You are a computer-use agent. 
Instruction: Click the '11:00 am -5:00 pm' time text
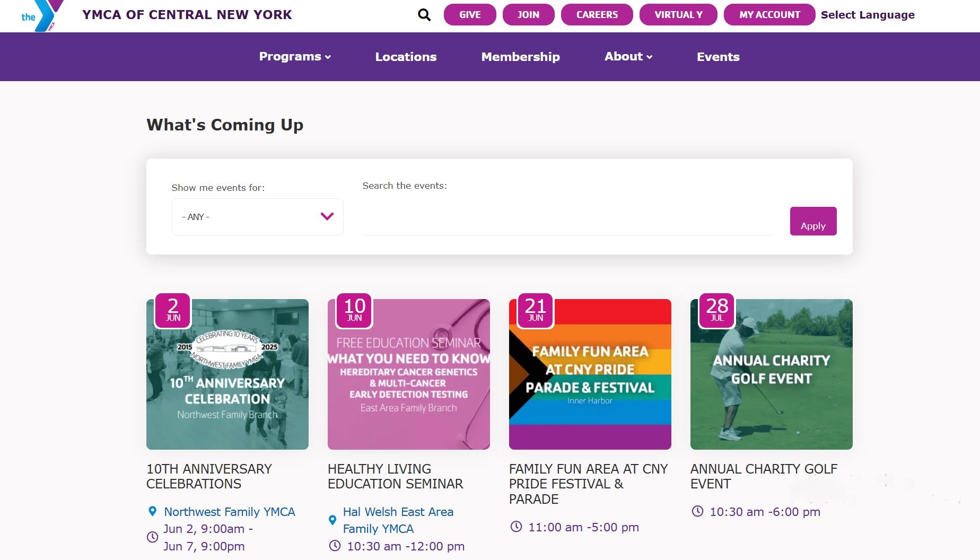click(584, 527)
